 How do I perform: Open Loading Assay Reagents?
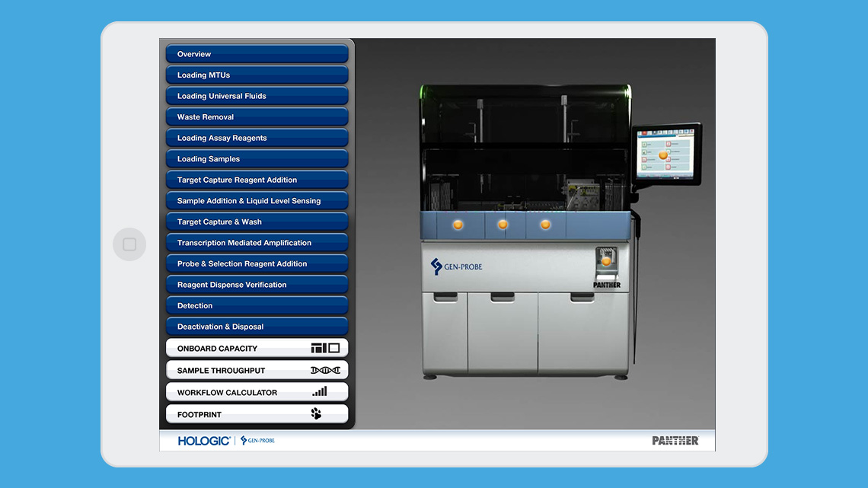pyautogui.click(x=257, y=138)
